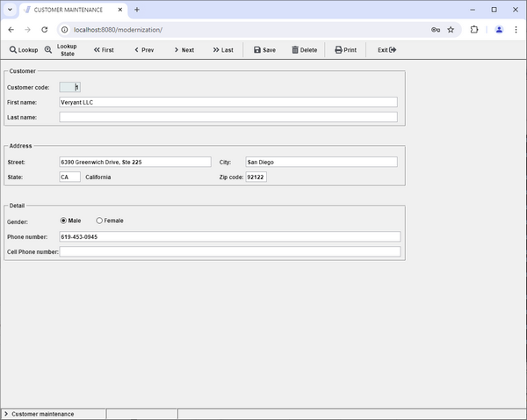Switch to the CUSTOMER MAINTENANCE browser tab

coord(70,9)
